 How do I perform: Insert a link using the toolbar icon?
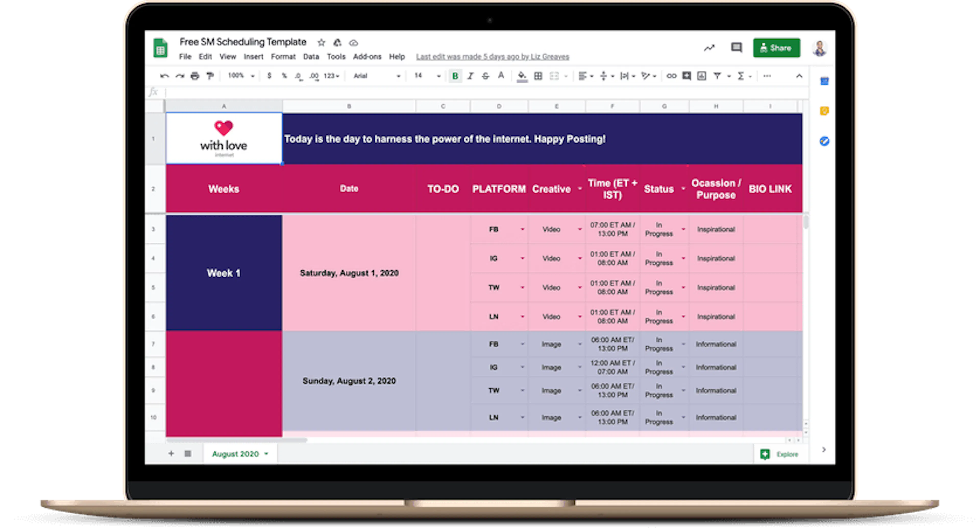click(671, 76)
